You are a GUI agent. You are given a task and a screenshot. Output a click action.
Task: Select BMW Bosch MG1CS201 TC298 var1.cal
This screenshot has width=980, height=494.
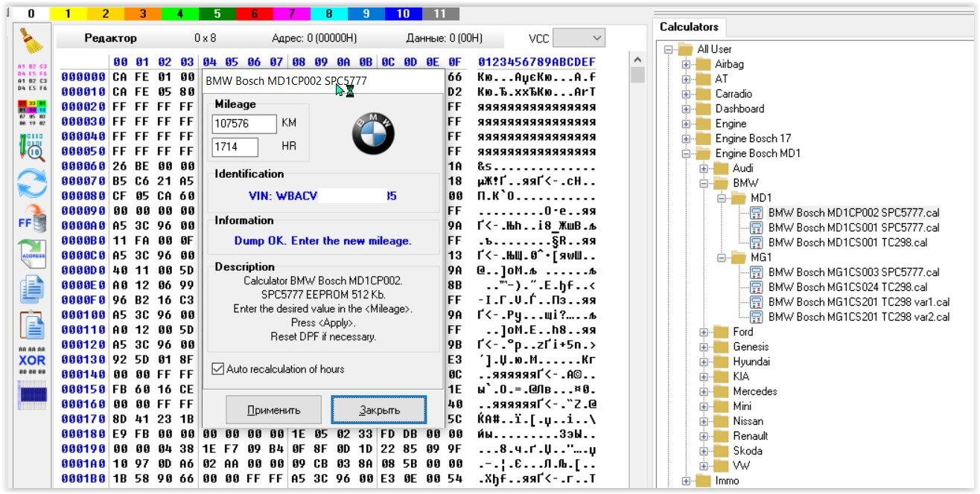pyautogui.click(x=859, y=302)
